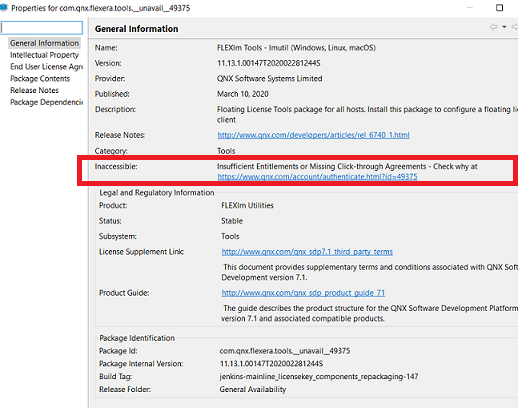Click the back navigation arrow icon

coord(494,27)
